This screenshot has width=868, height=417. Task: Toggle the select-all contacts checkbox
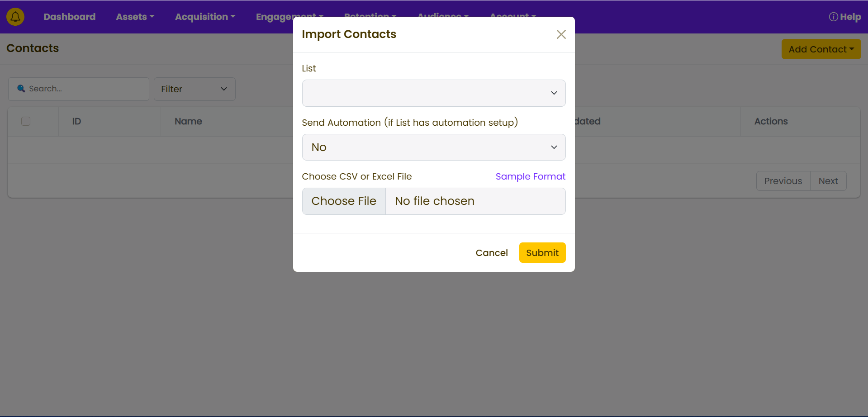(x=26, y=121)
